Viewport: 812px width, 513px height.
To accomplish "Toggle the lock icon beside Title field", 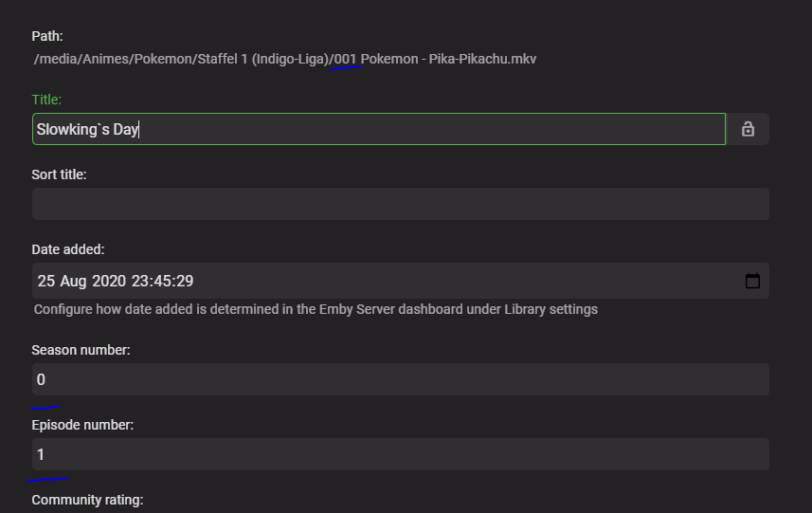I will 748,129.
